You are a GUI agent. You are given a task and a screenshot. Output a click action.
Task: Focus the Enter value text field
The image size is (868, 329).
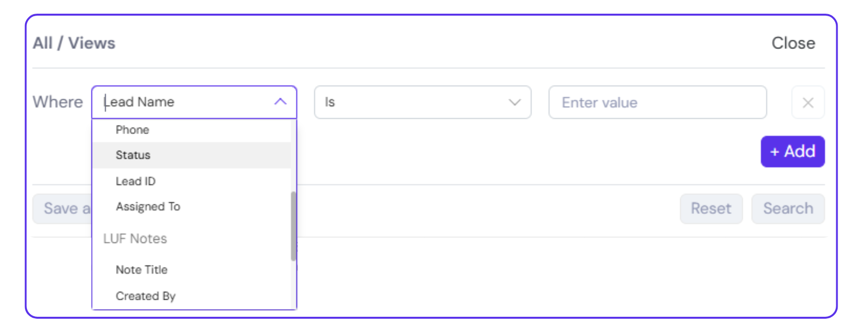click(657, 103)
